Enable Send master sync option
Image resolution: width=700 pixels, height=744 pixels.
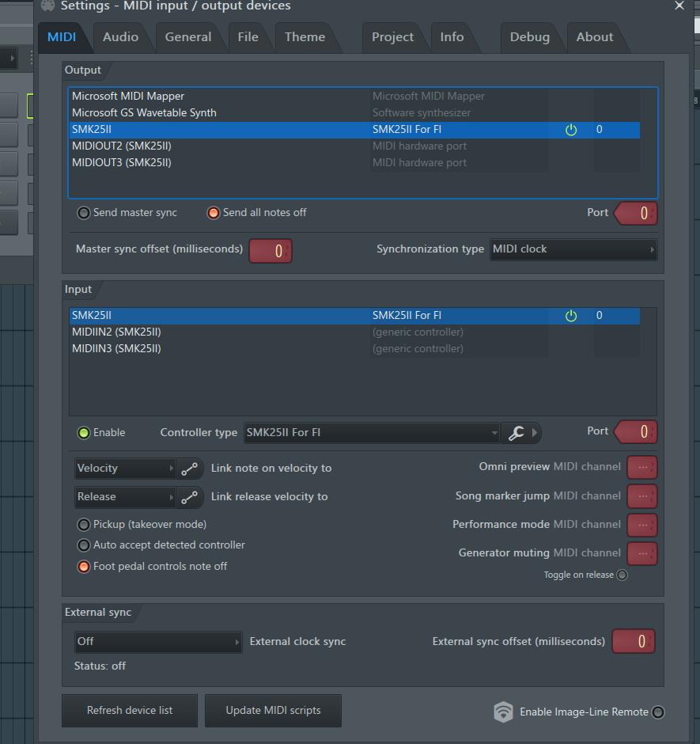coord(84,213)
